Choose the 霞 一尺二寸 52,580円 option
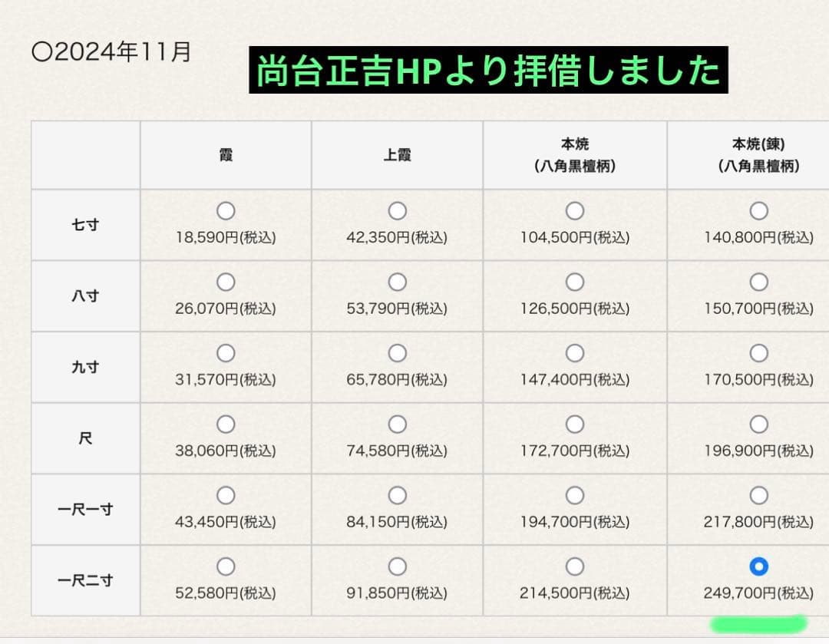 tap(226, 566)
